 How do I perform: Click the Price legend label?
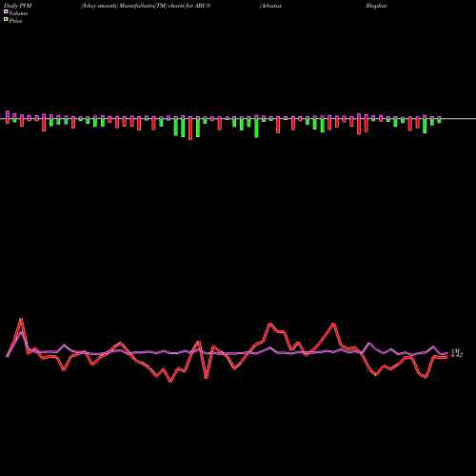[15, 21]
